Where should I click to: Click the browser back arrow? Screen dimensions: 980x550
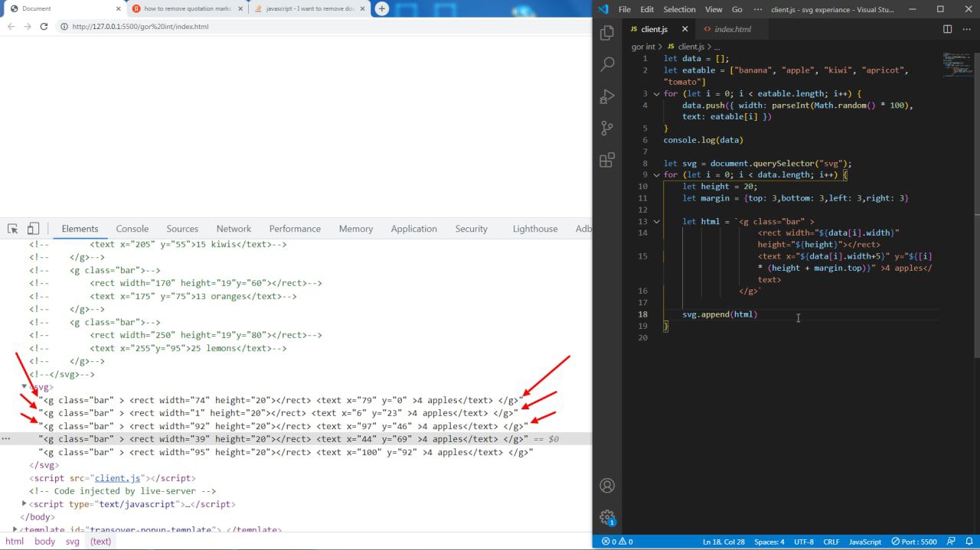coord(11,26)
